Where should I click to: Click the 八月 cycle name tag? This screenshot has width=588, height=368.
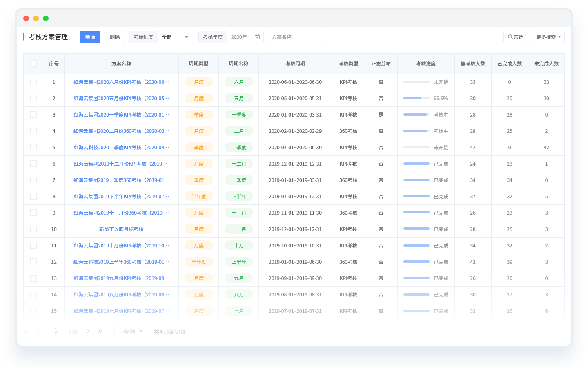[239, 294]
